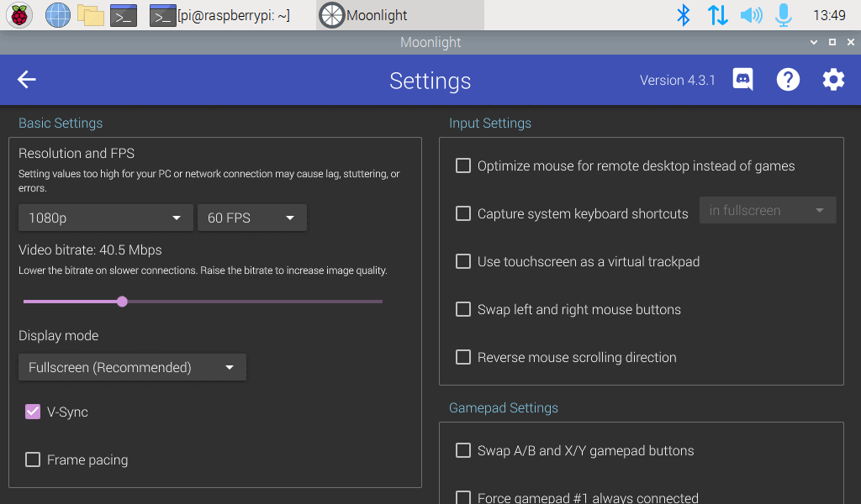Click the question mark help icon
Image resolution: width=861 pixels, height=504 pixels.
pos(788,79)
